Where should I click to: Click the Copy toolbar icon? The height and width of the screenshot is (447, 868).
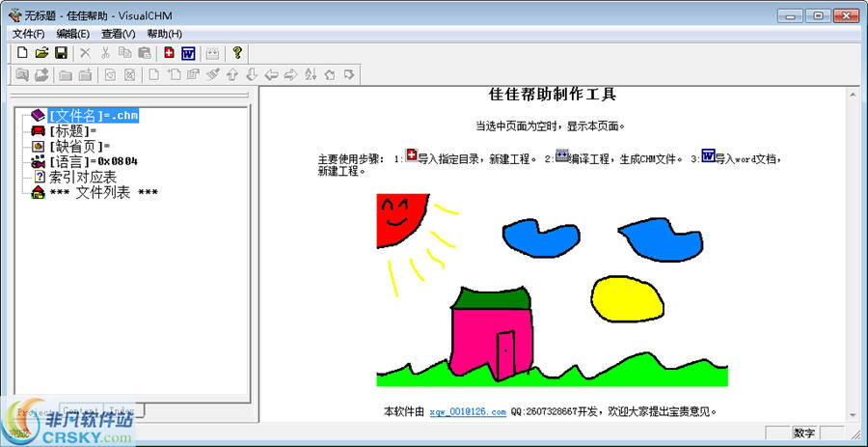tap(124, 53)
